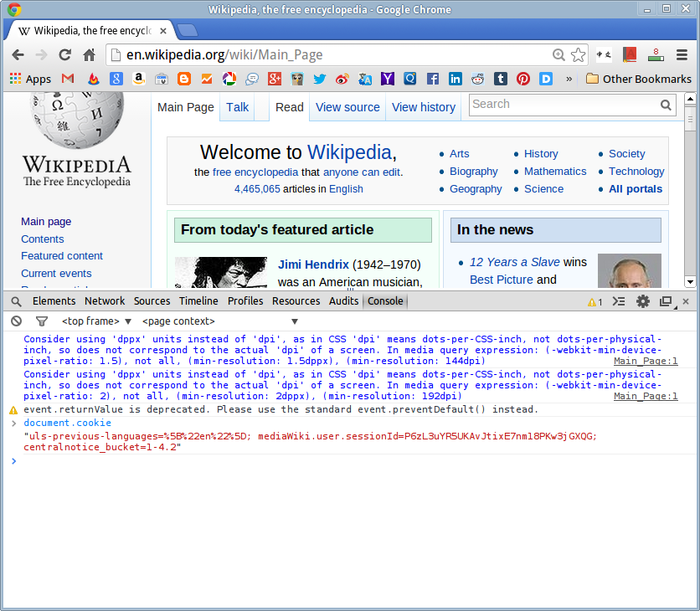Open the Tumblr bookmark icon
The image size is (700, 611).
[501, 79]
